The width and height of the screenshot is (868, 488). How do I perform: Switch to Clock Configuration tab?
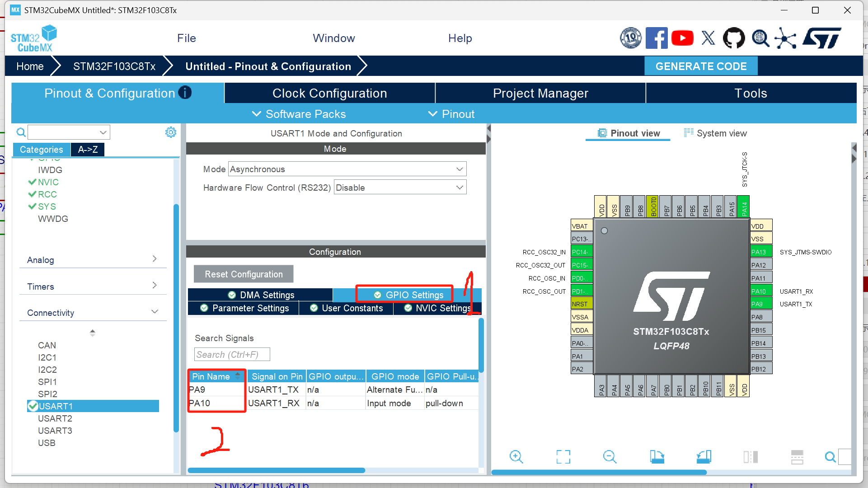tap(329, 93)
